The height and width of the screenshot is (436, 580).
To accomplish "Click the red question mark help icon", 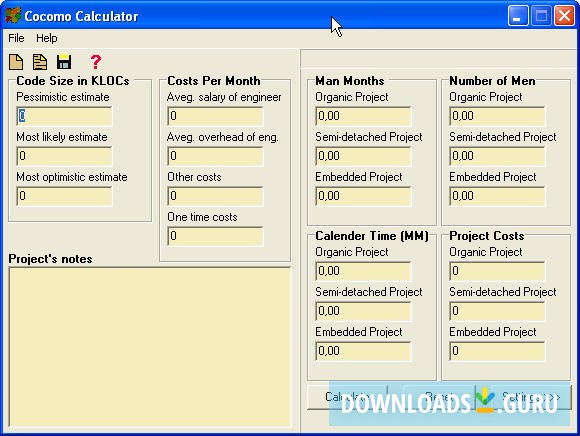I will click(96, 62).
